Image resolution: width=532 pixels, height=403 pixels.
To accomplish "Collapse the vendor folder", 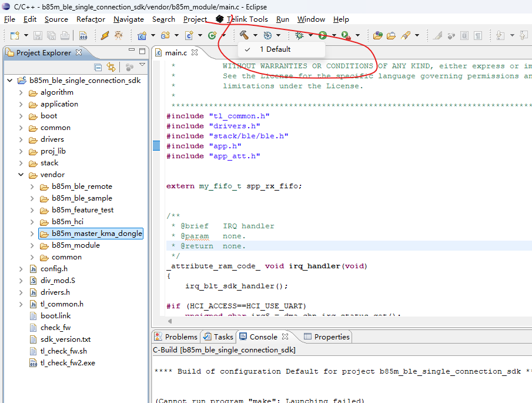I will coord(21,175).
